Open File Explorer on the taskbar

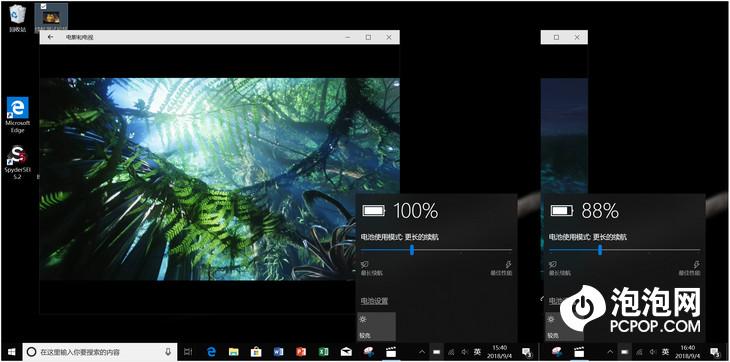pyautogui.click(x=234, y=352)
